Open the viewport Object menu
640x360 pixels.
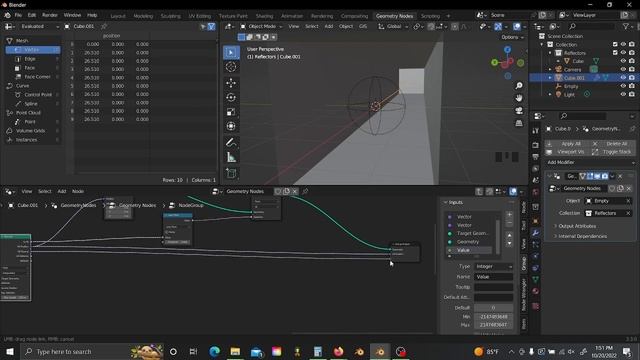[346, 26]
